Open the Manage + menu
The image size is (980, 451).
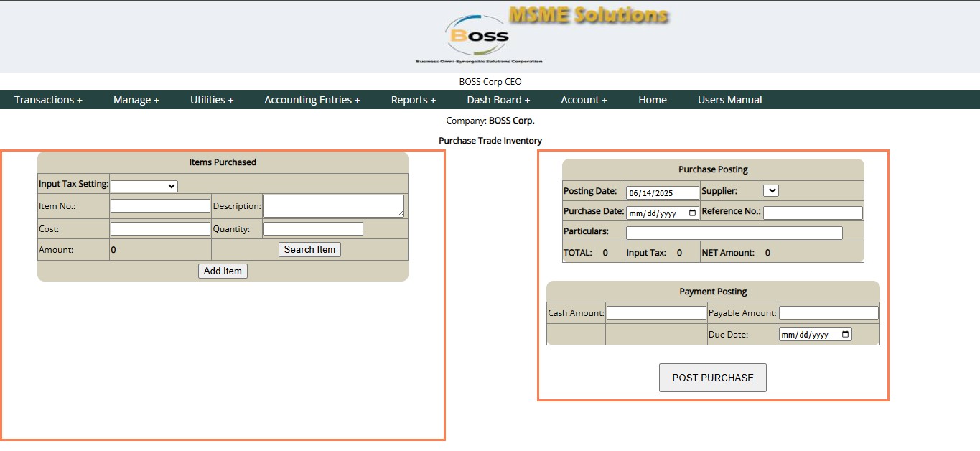point(136,100)
